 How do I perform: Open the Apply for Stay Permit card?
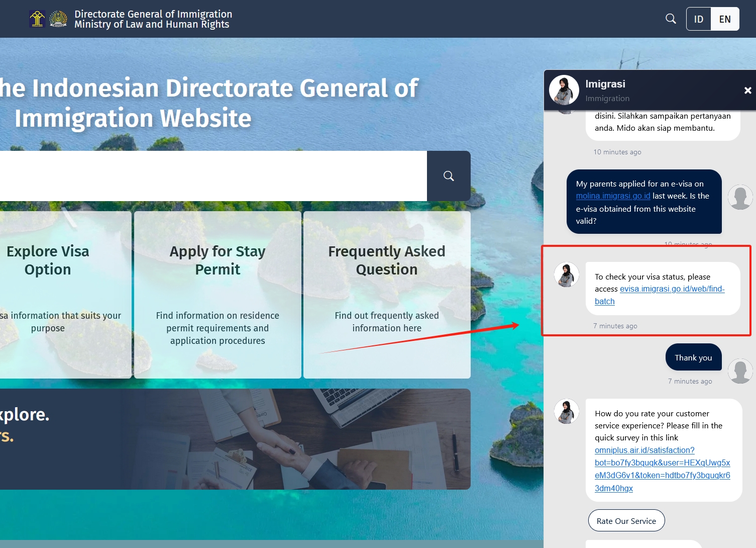[x=218, y=295]
